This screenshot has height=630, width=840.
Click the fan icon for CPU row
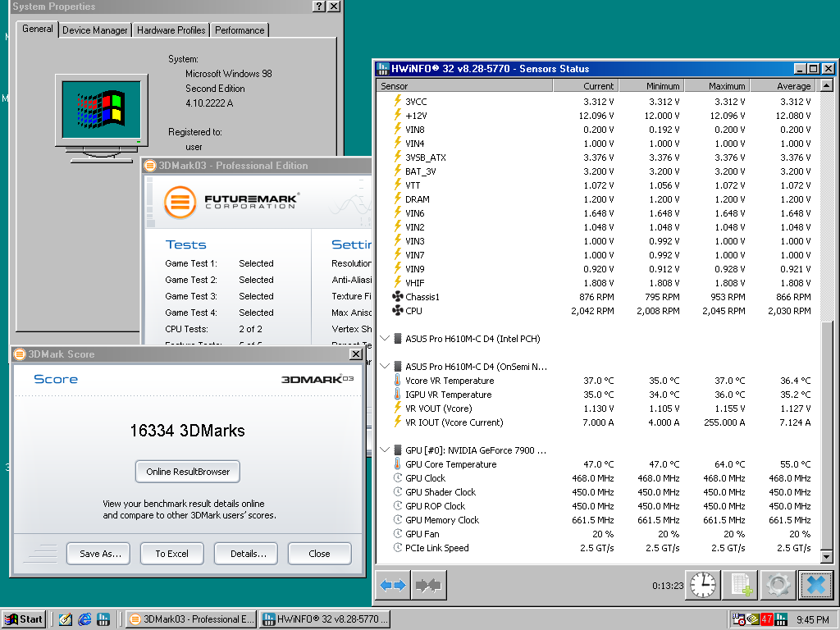pos(398,310)
